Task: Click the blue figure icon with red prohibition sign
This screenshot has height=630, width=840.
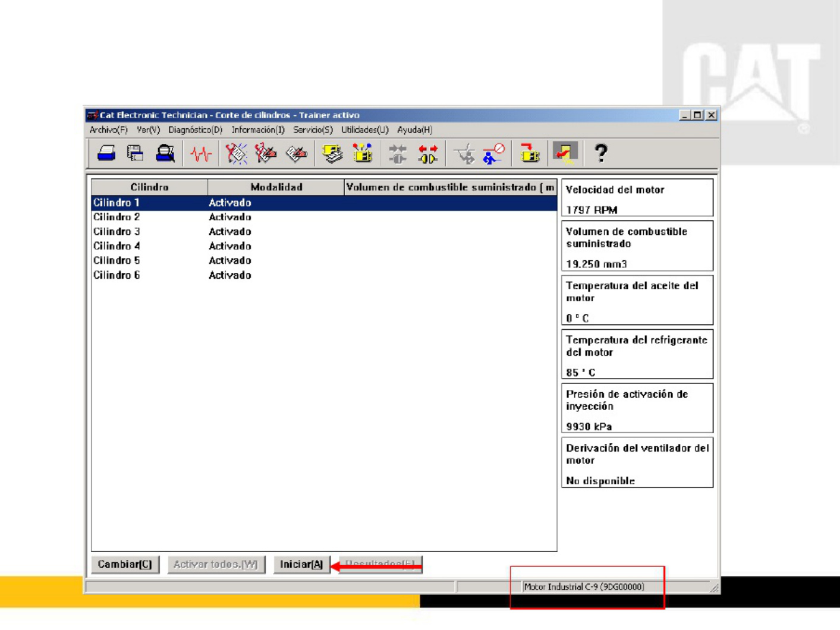Action: (x=493, y=153)
